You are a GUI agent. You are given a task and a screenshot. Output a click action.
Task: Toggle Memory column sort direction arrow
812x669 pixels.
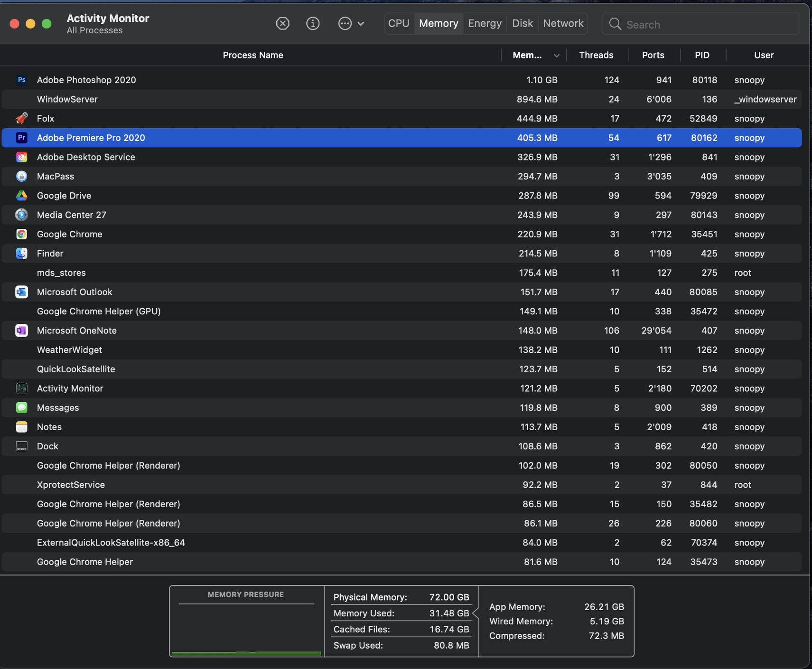[x=556, y=56]
